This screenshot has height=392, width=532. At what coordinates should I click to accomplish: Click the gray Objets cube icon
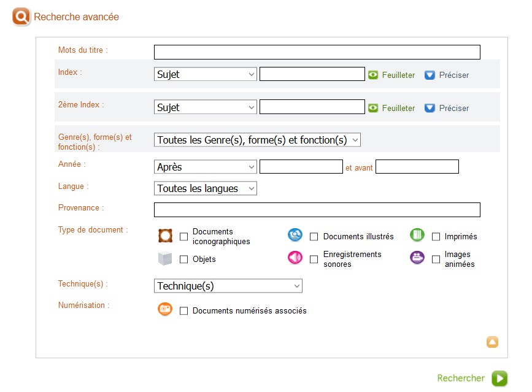coord(165,259)
